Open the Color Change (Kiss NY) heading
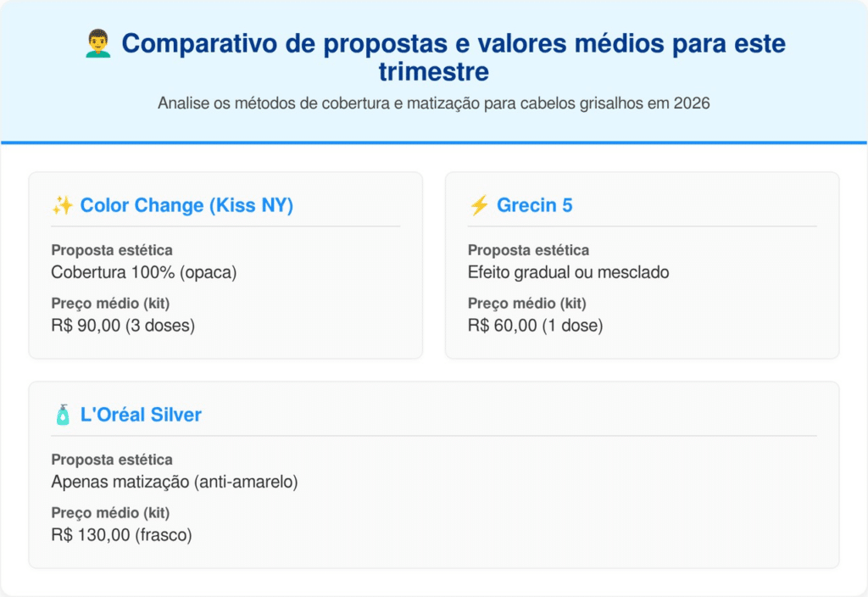The width and height of the screenshot is (868, 597). [x=186, y=205]
